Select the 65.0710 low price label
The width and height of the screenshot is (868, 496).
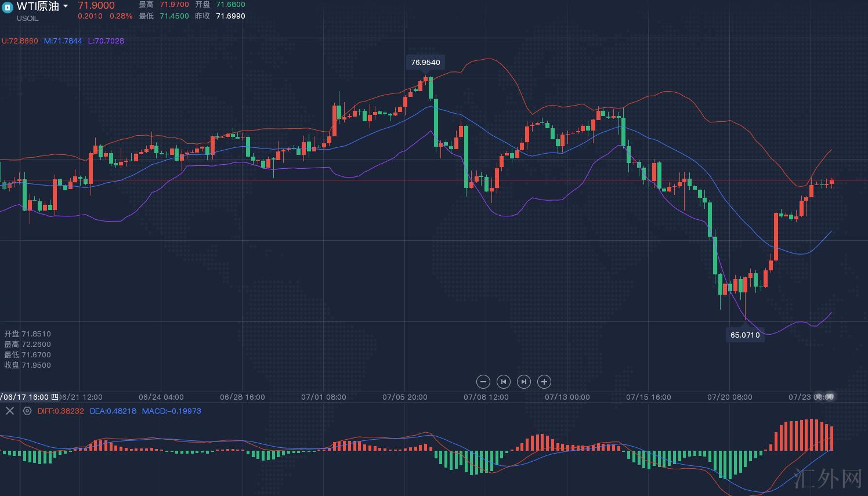(x=745, y=335)
